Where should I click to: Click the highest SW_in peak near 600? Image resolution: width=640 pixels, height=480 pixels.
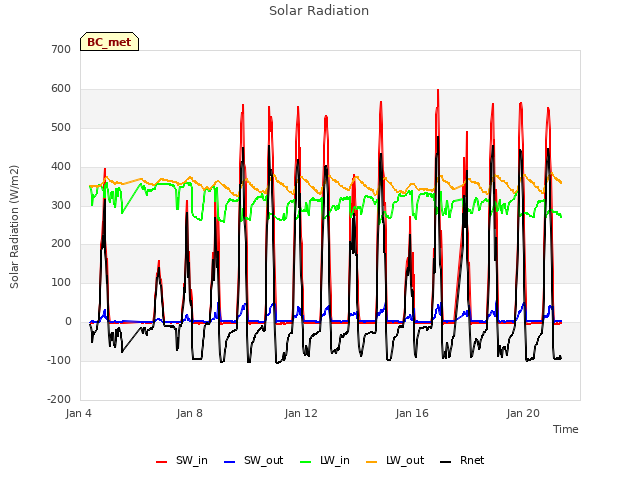pyautogui.click(x=438, y=91)
